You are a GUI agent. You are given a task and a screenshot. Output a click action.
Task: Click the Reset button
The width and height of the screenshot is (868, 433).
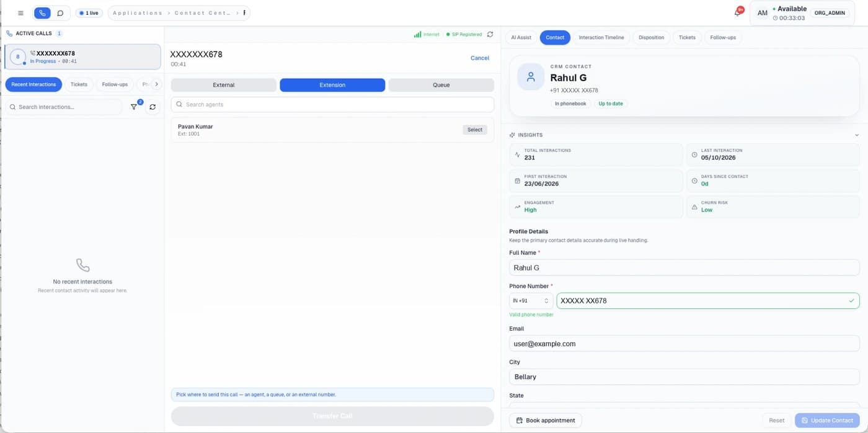777,420
